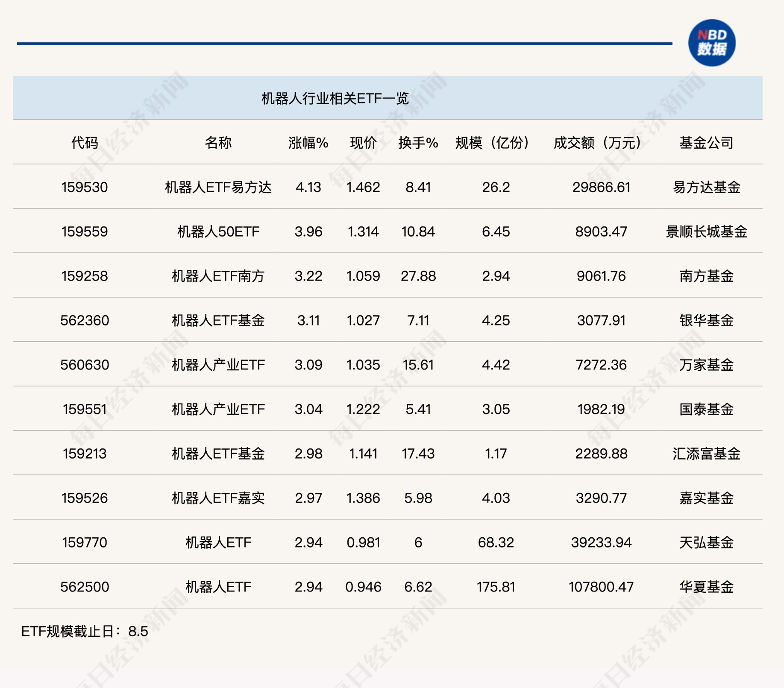The width and height of the screenshot is (784, 688).
Task: Click fund company 嘉实基金
Action: point(706,498)
